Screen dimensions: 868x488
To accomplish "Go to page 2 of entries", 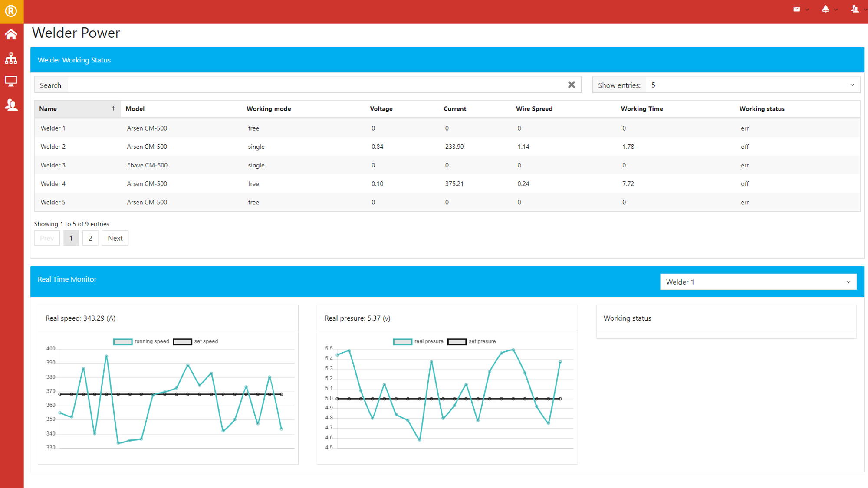I will [x=90, y=238].
